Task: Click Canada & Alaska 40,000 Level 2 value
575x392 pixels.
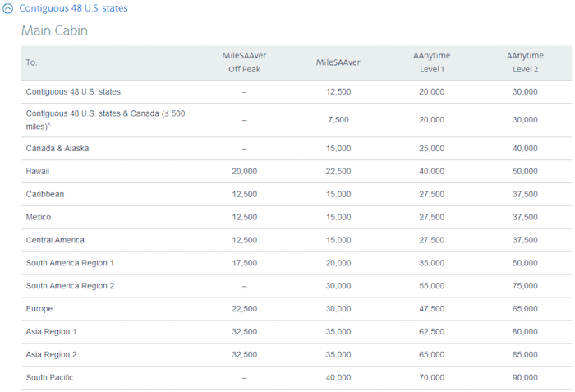Action: 525,148
